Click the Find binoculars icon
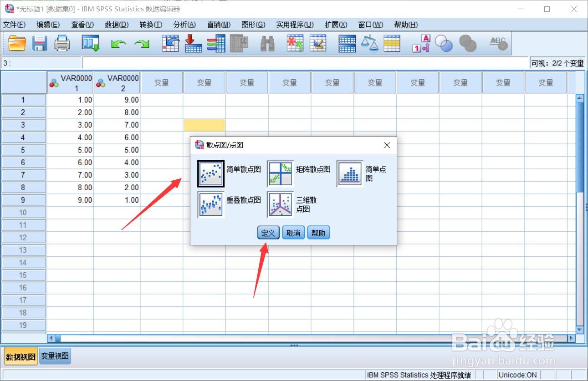588x381 pixels. coord(267,44)
